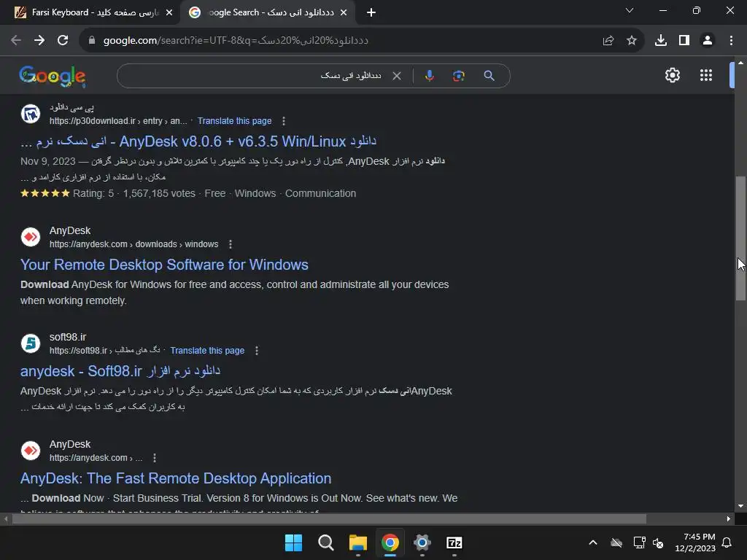Bookmark this page with the star icon
Viewport: 747px width, 560px height.
point(632,41)
